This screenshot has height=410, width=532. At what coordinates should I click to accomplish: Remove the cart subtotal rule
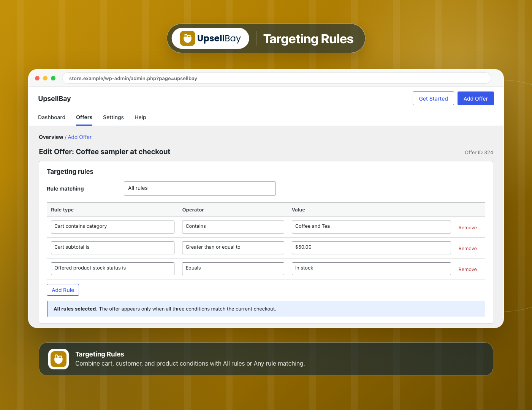point(467,248)
